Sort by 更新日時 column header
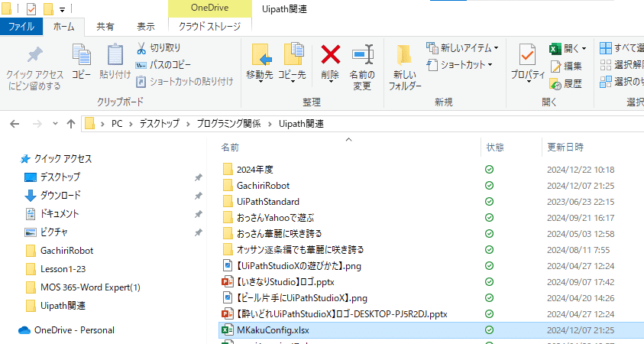644x344 pixels. coord(565,147)
